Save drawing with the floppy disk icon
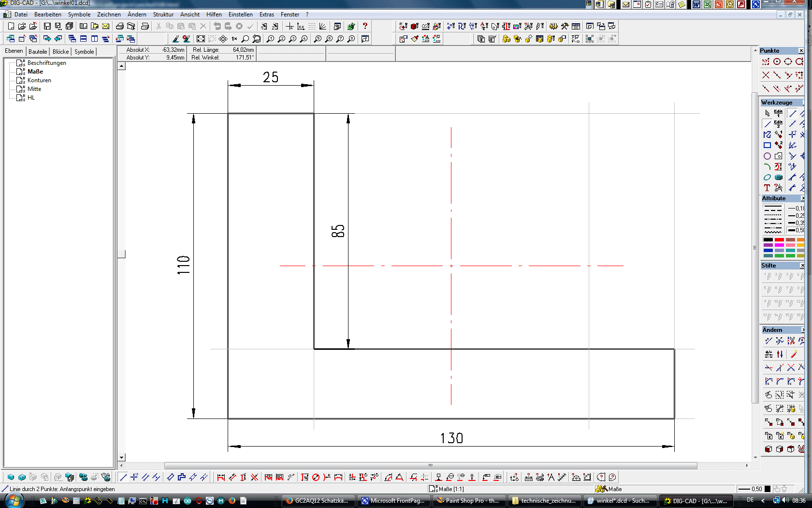The height and width of the screenshot is (508, 812). click(47, 26)
